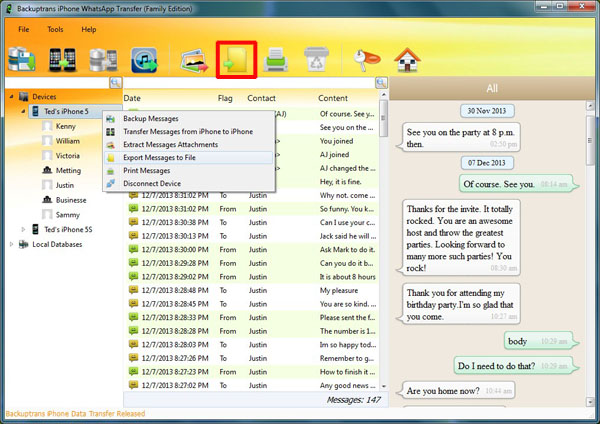Select message row 12/7/2013 8:31:02 PM To Justin
Screen dimensions: 600x424
point(252,196)
